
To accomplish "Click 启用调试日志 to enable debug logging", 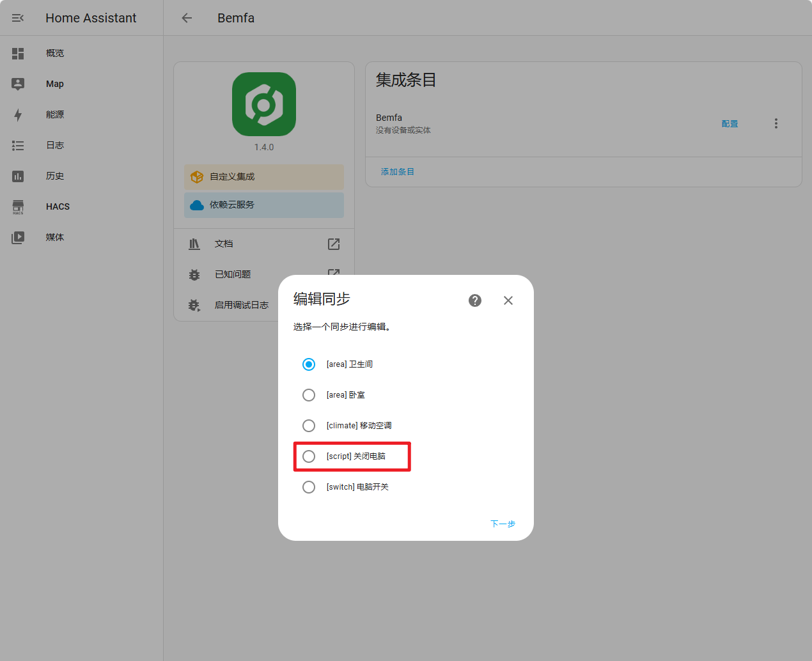I will coord(242,305).
